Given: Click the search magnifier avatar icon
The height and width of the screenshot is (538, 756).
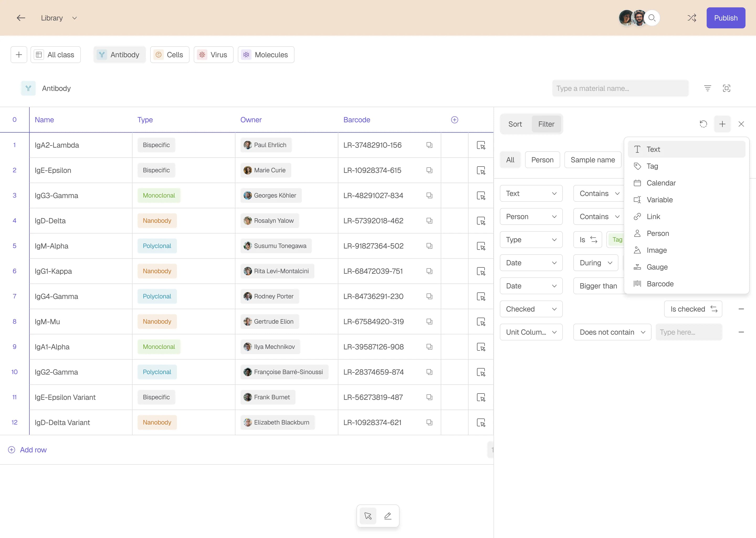Looking at the screenshot, I should pos(652,18).
